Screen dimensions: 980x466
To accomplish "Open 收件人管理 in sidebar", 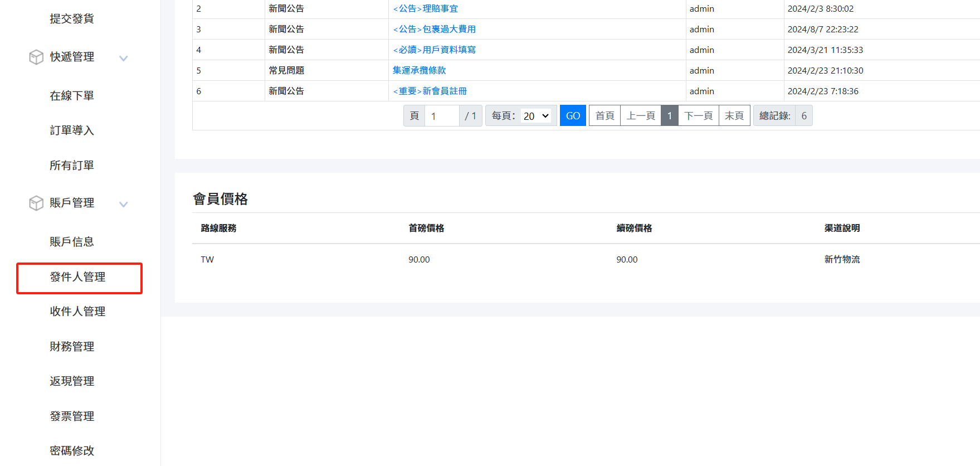I will click(x=78, y=312).
